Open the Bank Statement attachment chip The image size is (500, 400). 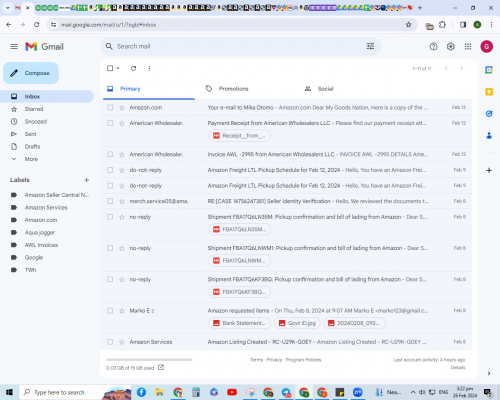pos(240,323)
